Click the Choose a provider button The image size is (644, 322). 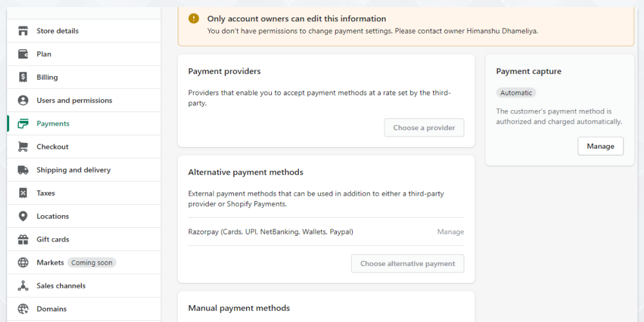click(x=424, y=128)
